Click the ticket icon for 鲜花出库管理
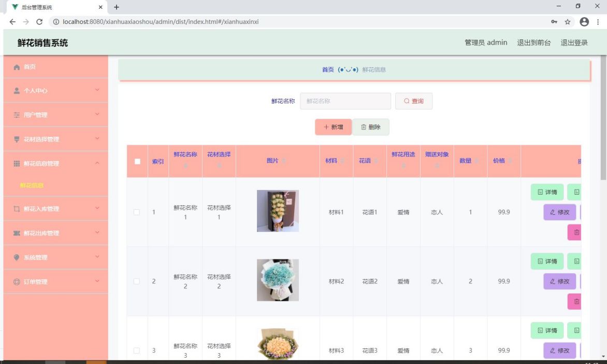607x364 pixels. 17,233
